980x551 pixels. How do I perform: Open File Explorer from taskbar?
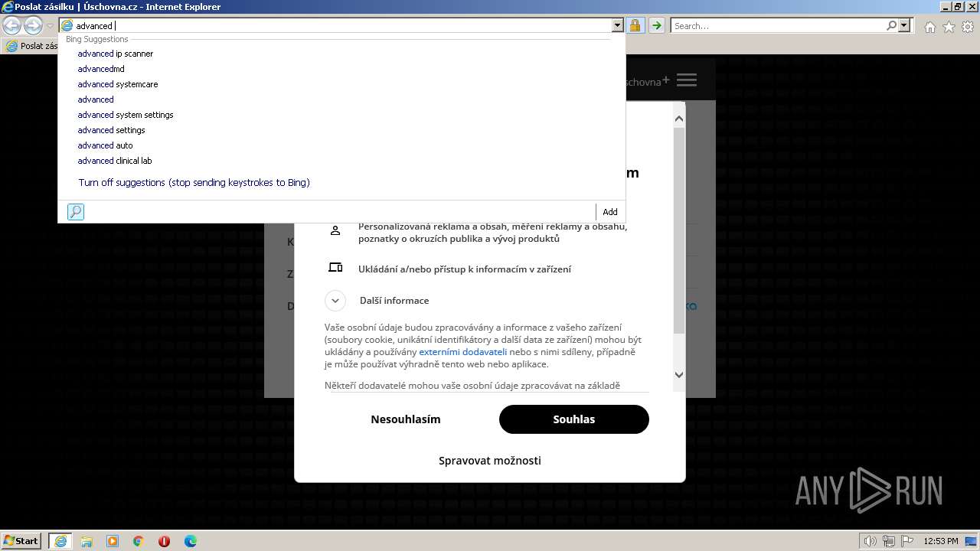pyautogui.click(x=87, y=541)
